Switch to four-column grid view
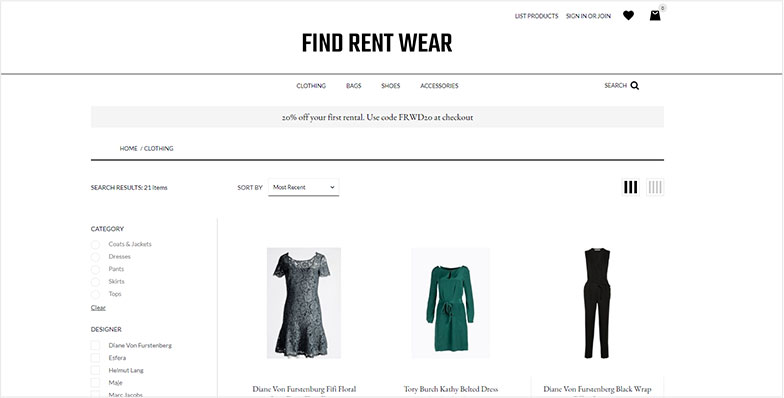784x398 pixels. pyautogui.click(x=655, y=187)
